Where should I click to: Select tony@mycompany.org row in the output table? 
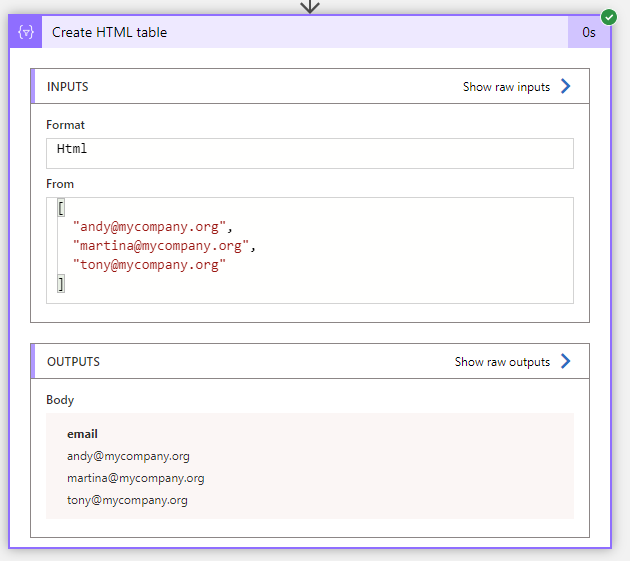click(x=127, y=500)
